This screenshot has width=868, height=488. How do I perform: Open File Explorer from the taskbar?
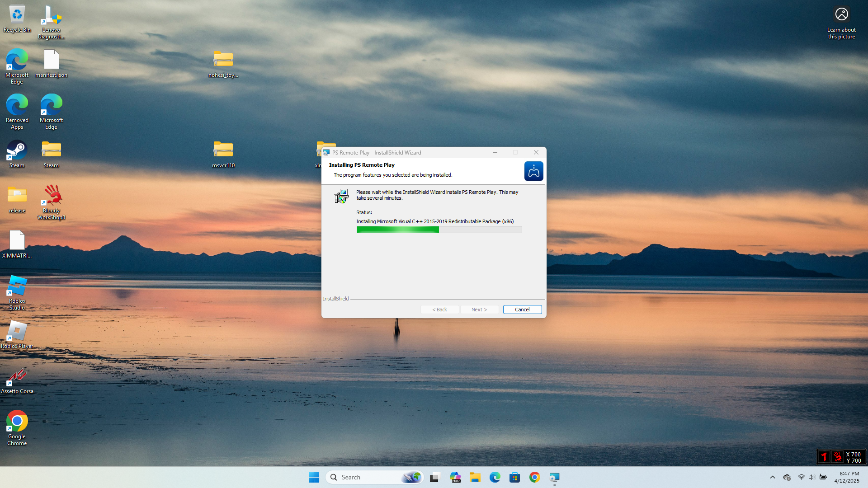[475, 477]
